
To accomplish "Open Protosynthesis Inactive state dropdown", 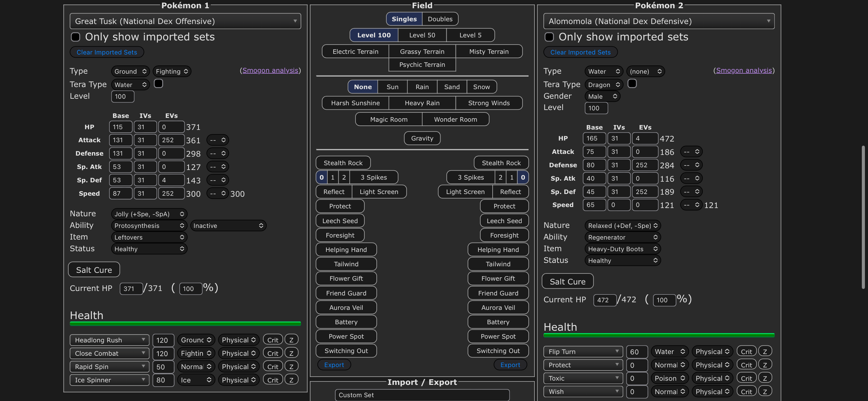I will [x=228, y=226].
